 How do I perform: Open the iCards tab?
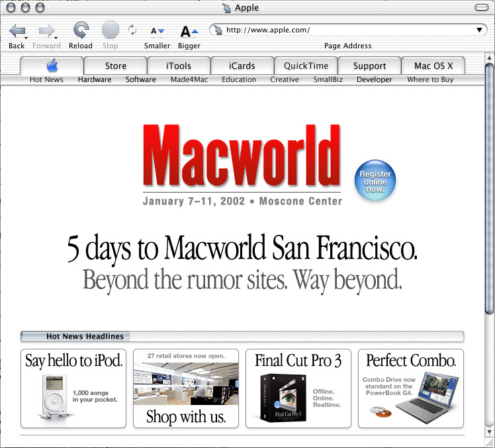242,66
